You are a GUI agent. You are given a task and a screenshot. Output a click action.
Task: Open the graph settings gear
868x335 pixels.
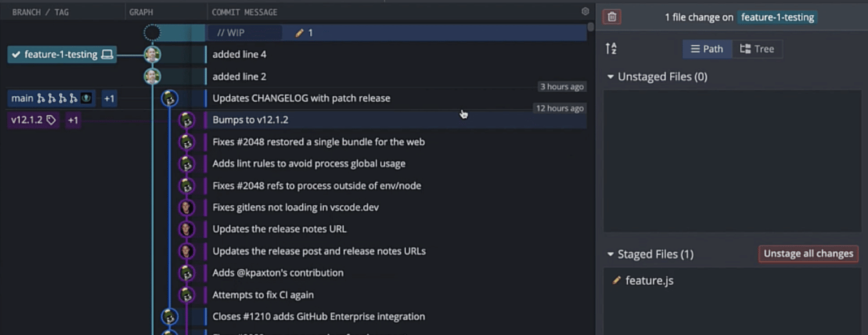pos(585,11)
